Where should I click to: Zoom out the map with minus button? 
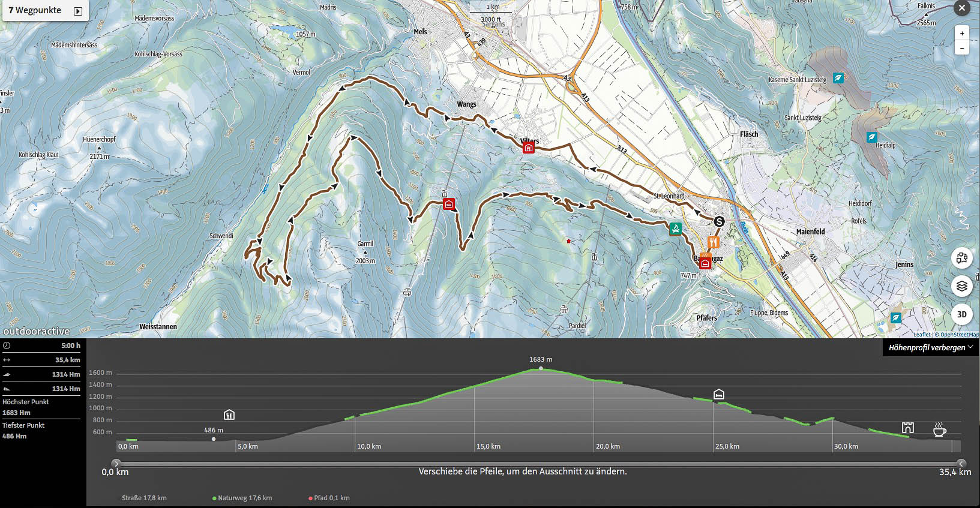click(961, 48)
